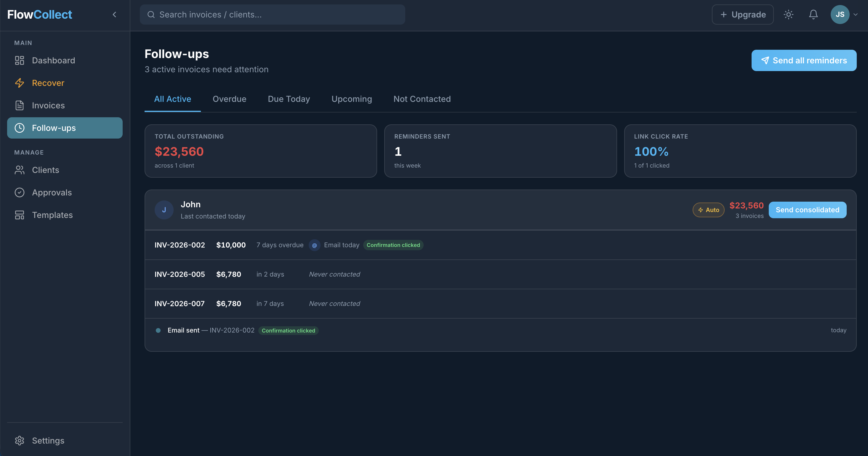Click John's $23,560 total amount
This screenshot has height=456, width=868.
(x=746, y=205)
